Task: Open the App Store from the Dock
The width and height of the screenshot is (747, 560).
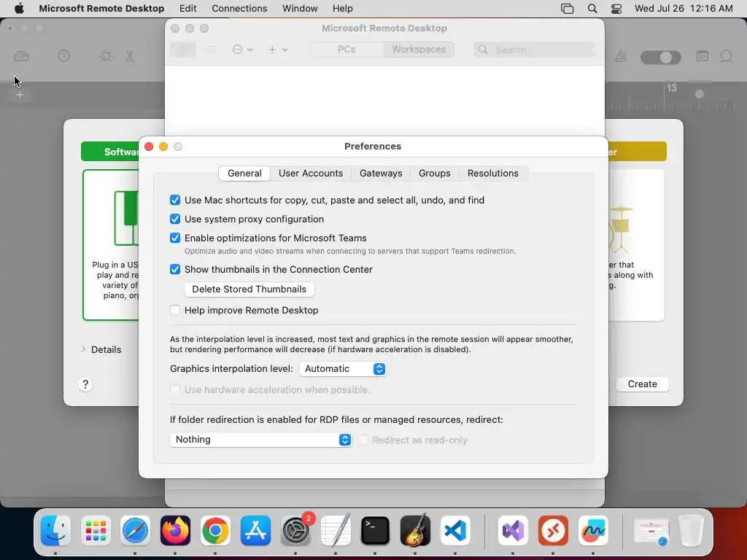Action: pyautogui.click(x=255, y=531)
